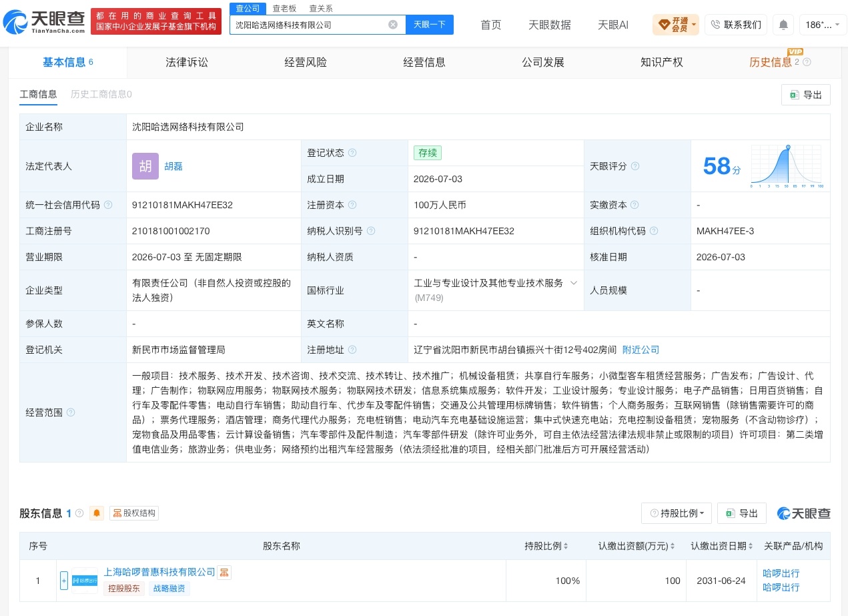Switch to the 法律诉讼 tab

pos(187,62)
